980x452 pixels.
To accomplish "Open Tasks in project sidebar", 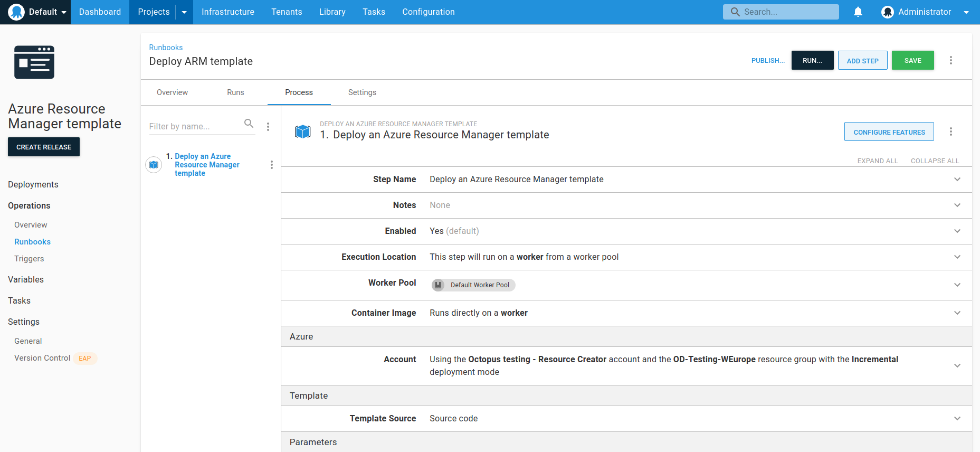I will tap(19, 300).
